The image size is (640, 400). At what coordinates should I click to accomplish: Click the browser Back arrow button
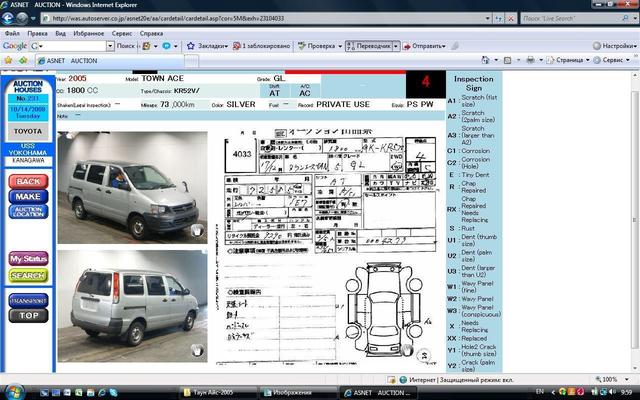(8, 18)
